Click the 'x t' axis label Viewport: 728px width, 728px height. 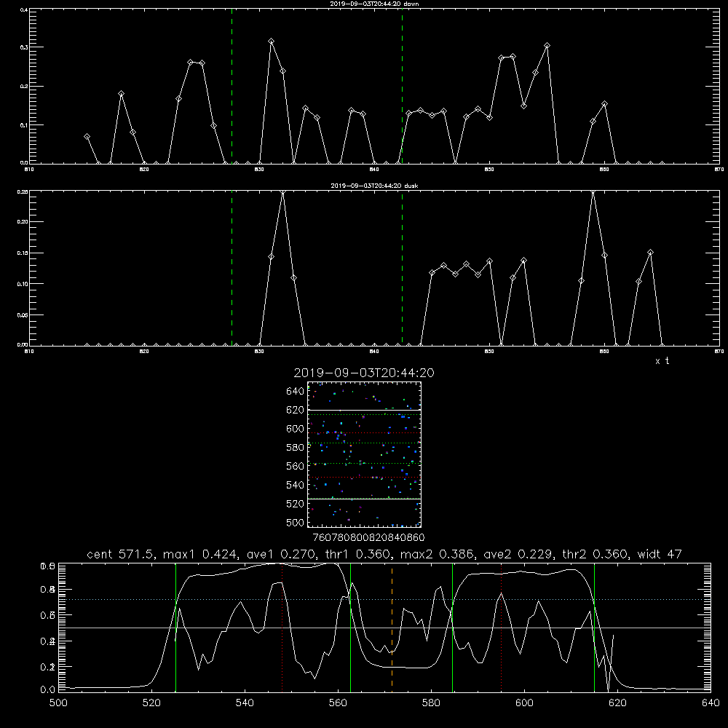tap(662, 361)
